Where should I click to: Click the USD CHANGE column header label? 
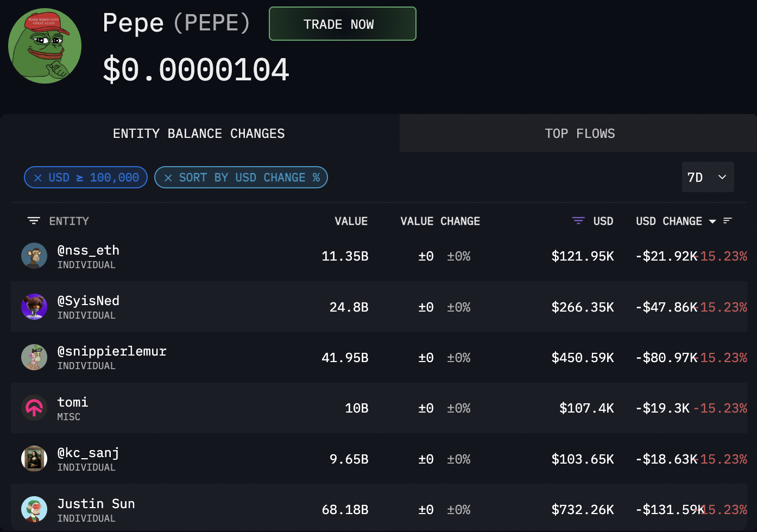669,221
